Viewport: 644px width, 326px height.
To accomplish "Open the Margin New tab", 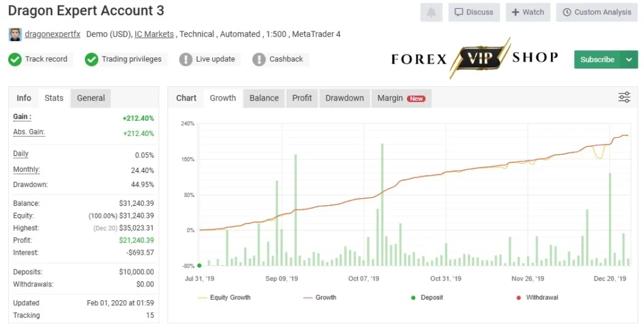I will pos(401,98).
